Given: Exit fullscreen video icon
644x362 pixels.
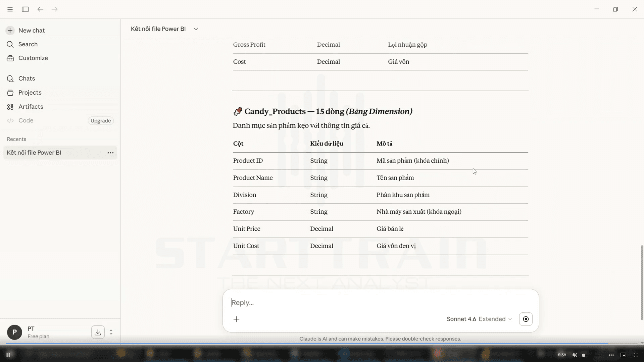Looking at the screenshot, I should tap(636, 355).
